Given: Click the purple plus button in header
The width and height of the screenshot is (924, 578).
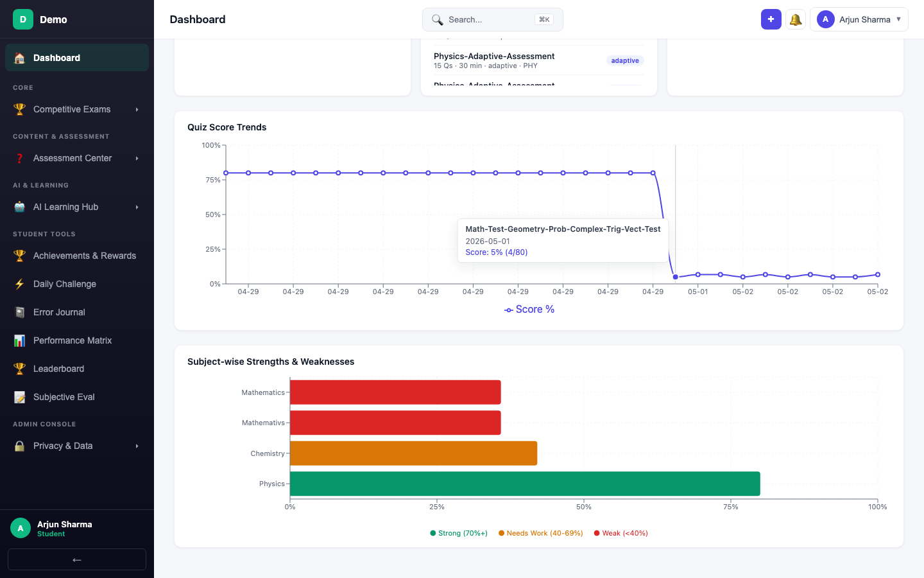Looking at the screenshot, I should pyautogui.click(x=771, y=19).
